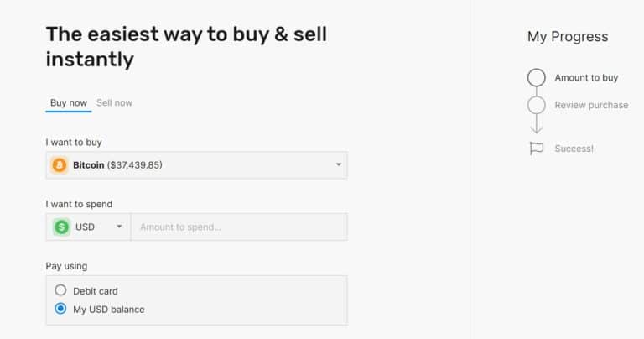Click the My USD balance label text
The width and height of the screenshot is (644, 339).
click(x=109, y=310)
